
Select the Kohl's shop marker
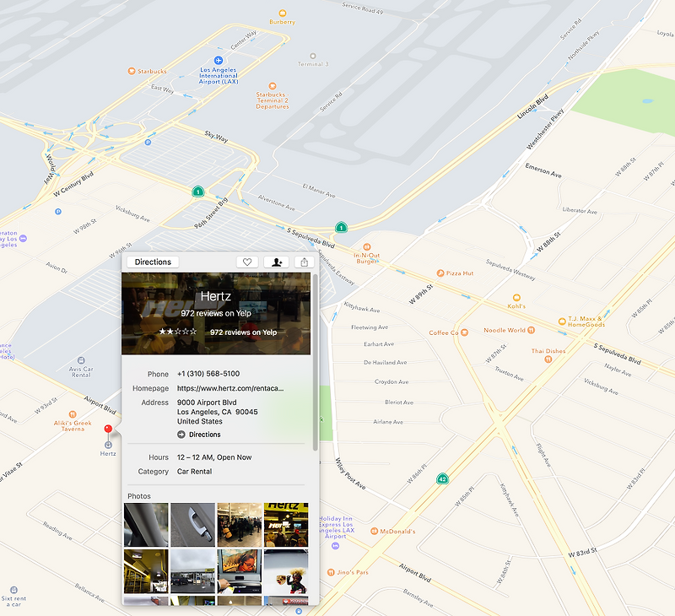coord(516,298)
